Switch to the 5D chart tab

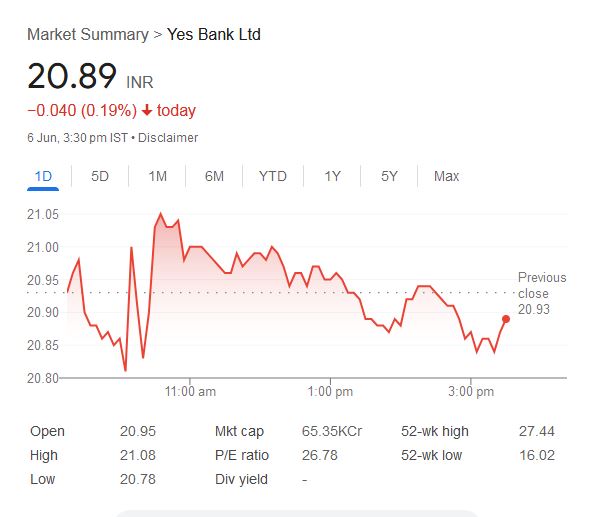pos(100,176)
